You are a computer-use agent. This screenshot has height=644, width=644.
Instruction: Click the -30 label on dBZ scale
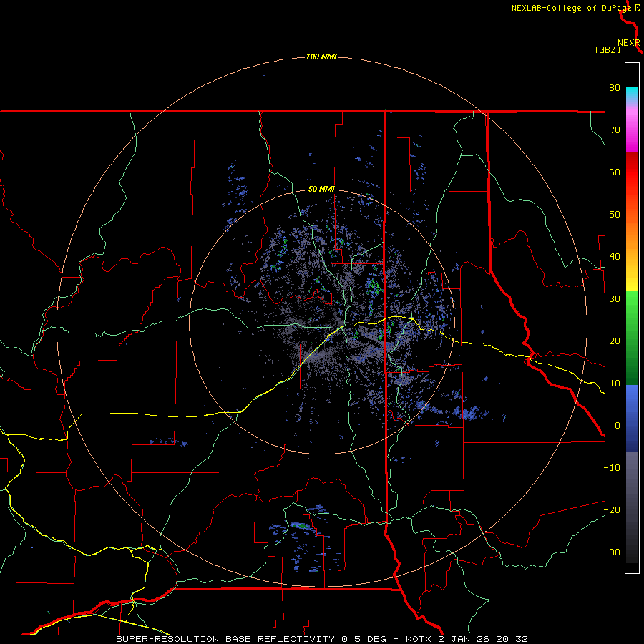[x=612, y=552]
